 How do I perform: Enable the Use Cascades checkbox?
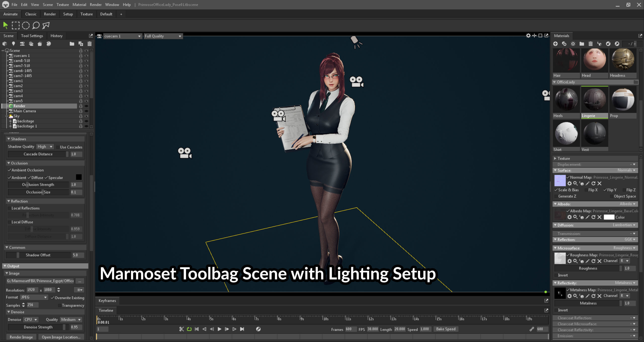(58, 147)
